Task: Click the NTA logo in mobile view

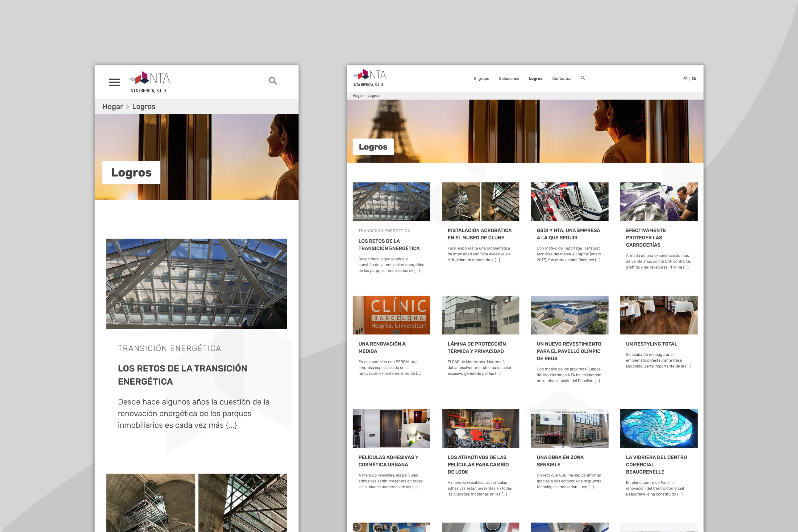Action: (x=149, y=82)
